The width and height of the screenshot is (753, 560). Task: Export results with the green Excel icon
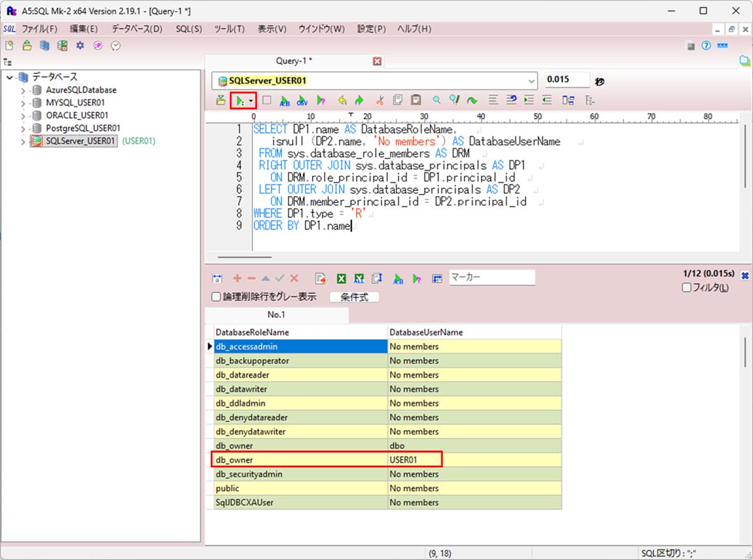[x=341, y=278]
